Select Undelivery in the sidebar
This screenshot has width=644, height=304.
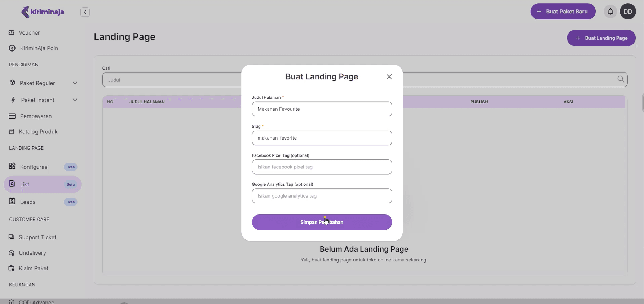click(32, 253)
